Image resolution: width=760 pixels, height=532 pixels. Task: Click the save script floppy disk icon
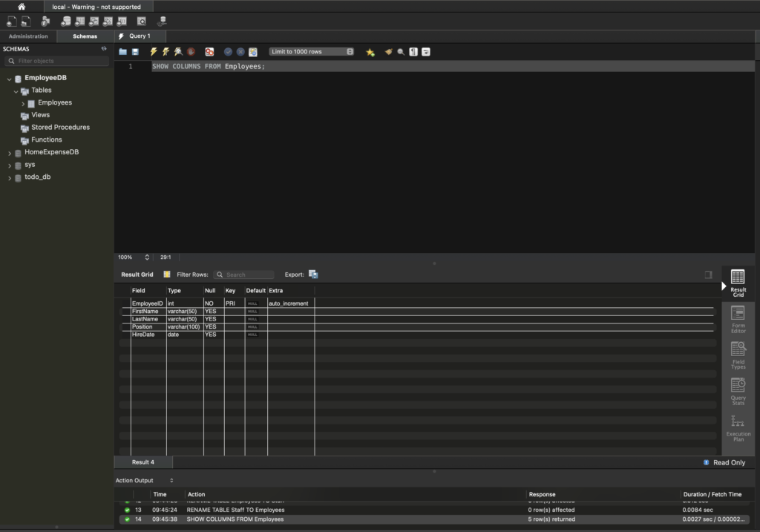(x=135, y=52)
